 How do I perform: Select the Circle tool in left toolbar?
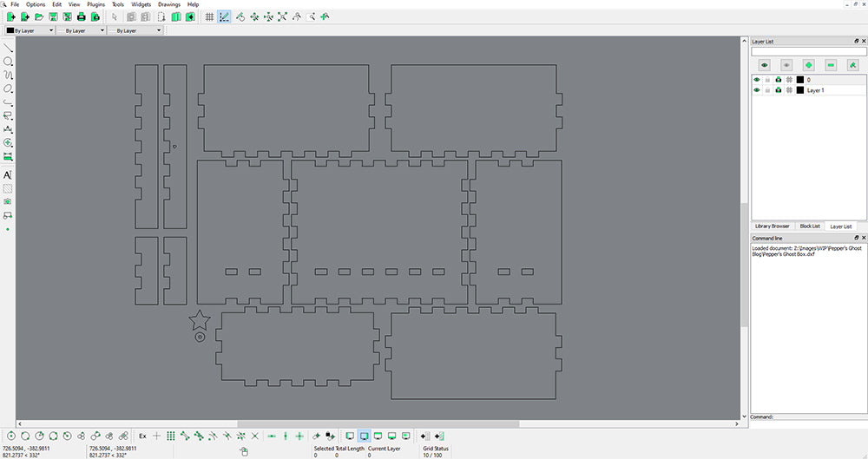(8, 62)
